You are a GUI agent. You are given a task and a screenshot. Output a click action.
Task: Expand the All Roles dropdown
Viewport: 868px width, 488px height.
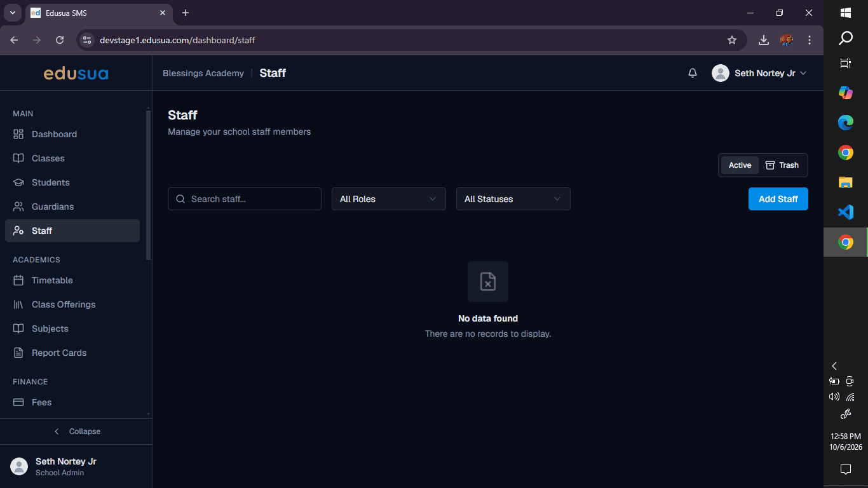tap(389, 199)
